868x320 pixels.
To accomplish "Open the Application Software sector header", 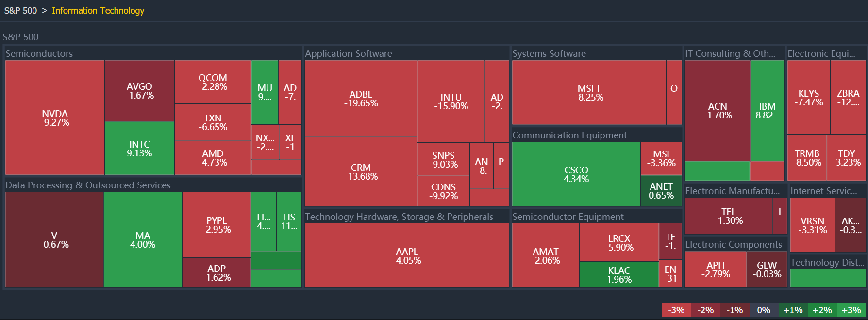I will coord(349,53).
